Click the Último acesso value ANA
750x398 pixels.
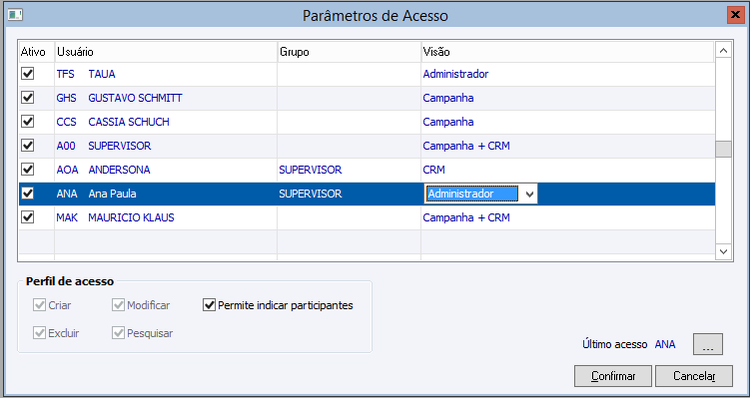click(x=665, y=344)
